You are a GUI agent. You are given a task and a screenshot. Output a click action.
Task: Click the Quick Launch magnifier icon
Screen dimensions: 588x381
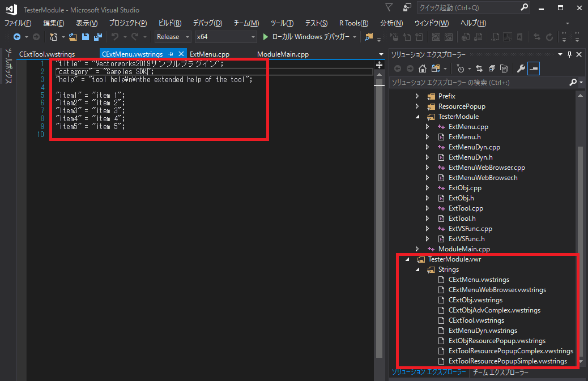tap(524, 7)
